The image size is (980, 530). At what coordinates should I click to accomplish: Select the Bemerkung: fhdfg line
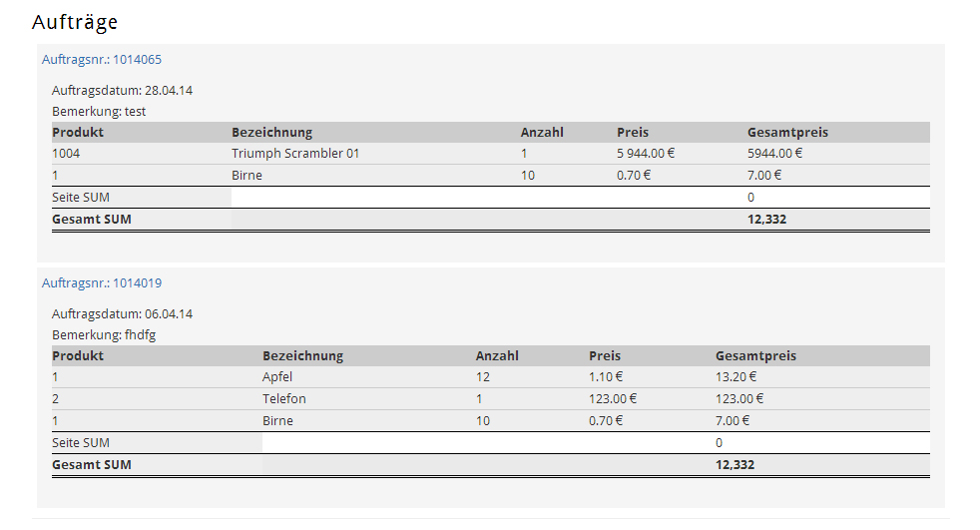(x=104, y=335)
